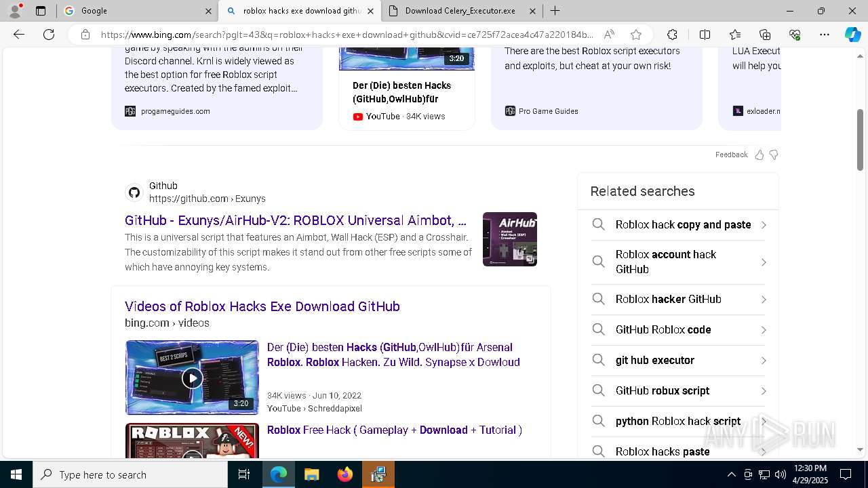Click the browser back arrow
This screenshot has width=868, height=488.
coord(19,35)
